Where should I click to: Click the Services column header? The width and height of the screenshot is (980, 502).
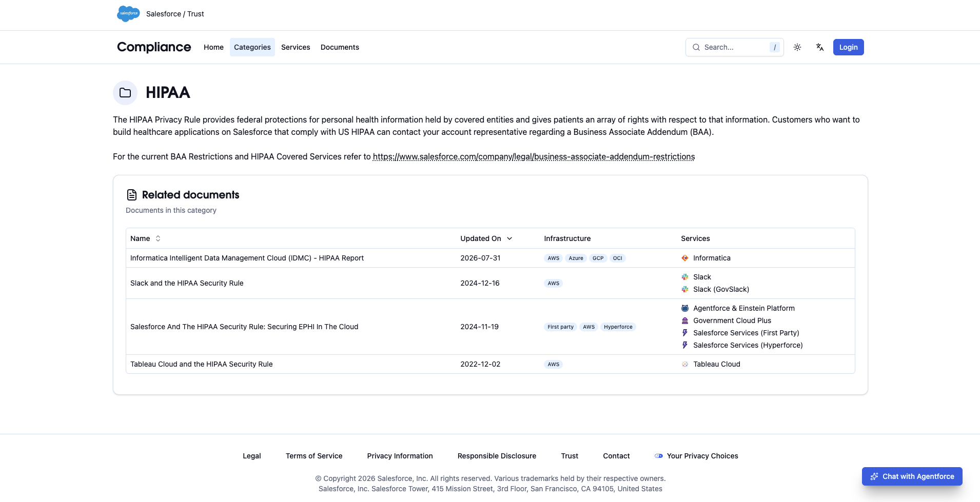pos(695,238)
